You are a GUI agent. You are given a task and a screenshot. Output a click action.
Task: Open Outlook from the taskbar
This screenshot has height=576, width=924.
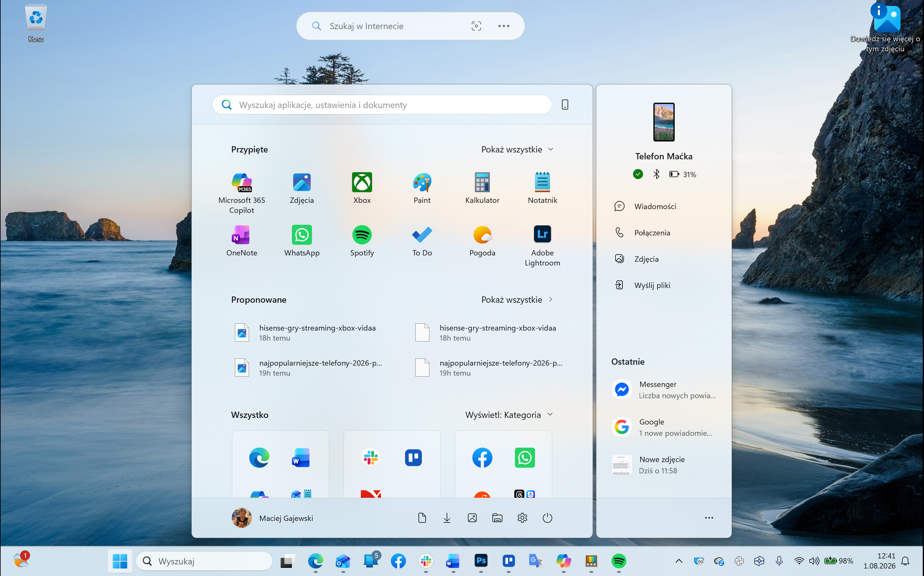coord(343,561)
